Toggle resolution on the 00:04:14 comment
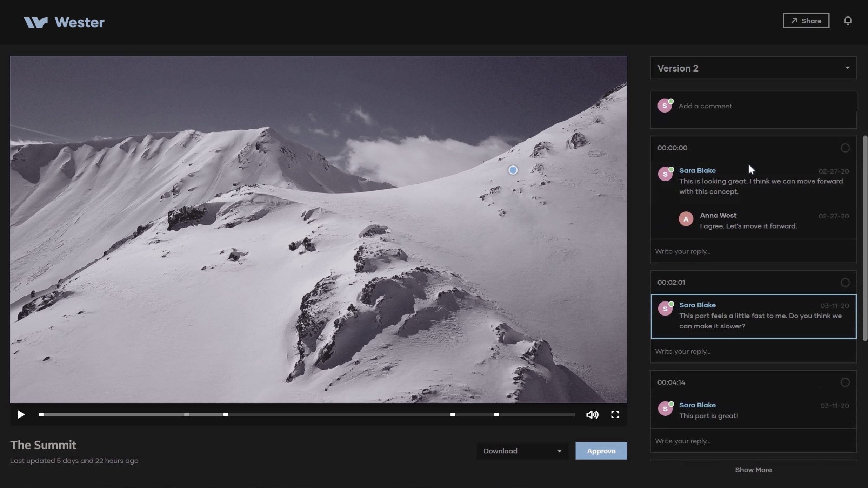This screenshot has height=488, width=868. (x=845, y=382)
